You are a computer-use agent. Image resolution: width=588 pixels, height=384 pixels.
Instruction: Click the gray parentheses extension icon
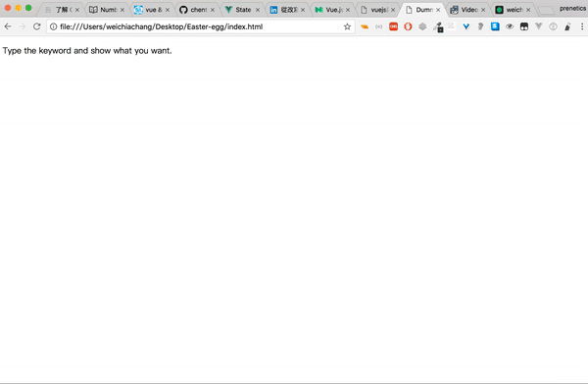(x=378, y=26)
